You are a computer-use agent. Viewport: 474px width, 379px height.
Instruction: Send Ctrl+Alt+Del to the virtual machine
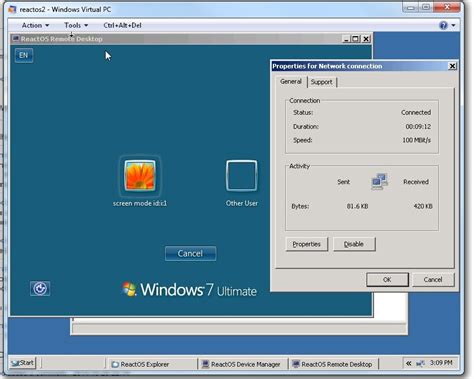tap(122, 25)
